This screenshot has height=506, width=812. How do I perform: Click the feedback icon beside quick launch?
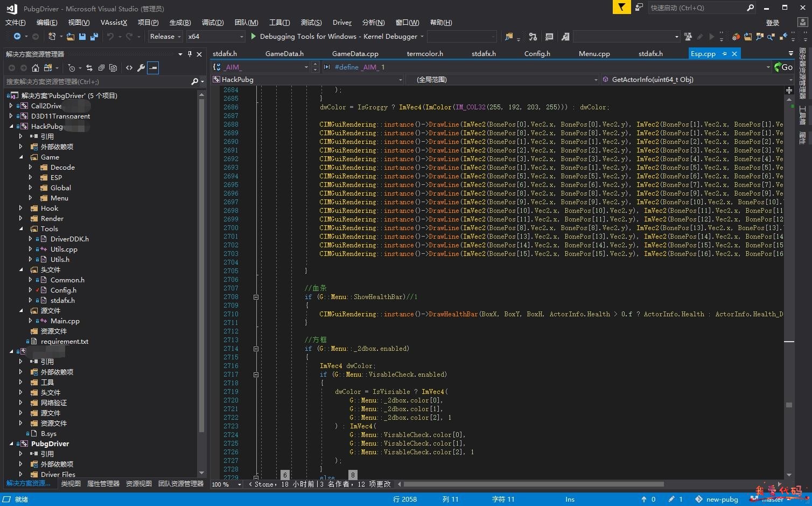pos(639,8)
